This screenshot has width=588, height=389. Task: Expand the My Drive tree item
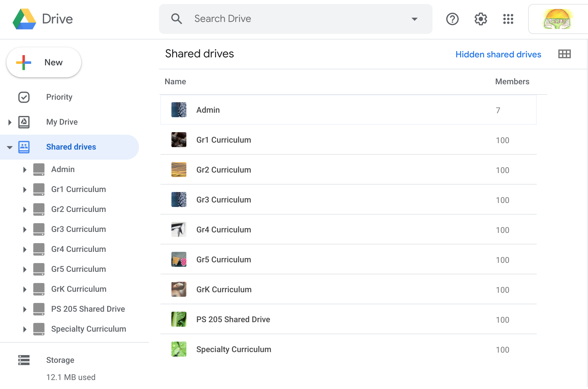pyautogui.click(x=10, y=122)
